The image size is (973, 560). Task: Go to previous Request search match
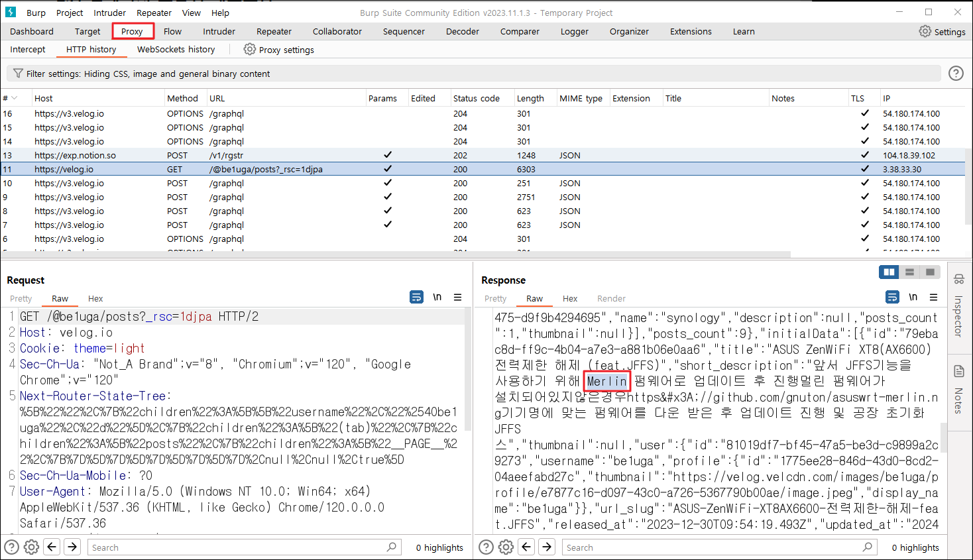[52, 547]
